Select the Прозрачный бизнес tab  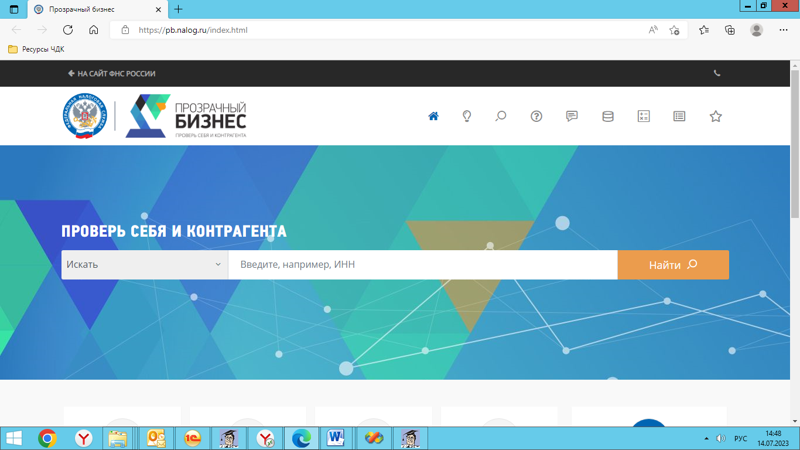pos(98,9)
